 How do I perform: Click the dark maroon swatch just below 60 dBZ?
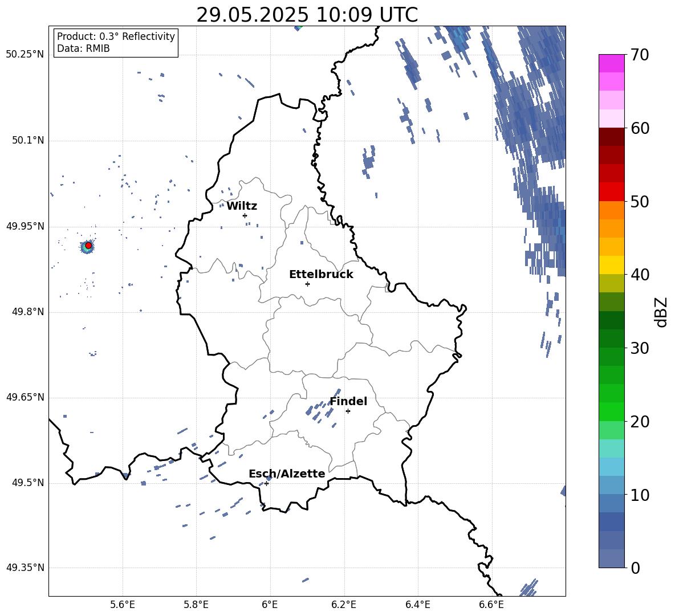[612, 137]
